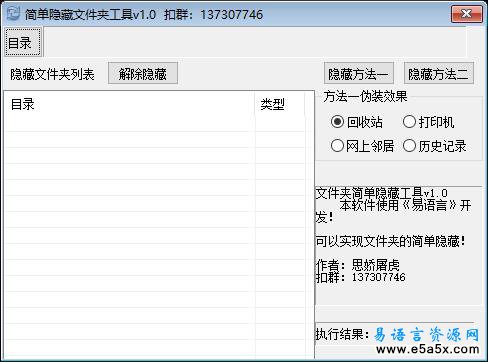This screenshot has width=488, height=362.
Task: Click the 解除隐藏 button
Action: coord(143,73)
